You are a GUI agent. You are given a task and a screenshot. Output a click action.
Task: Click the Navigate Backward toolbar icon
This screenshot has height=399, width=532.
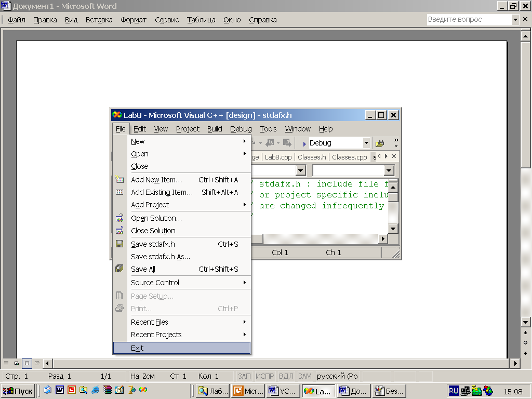(270, 143)
